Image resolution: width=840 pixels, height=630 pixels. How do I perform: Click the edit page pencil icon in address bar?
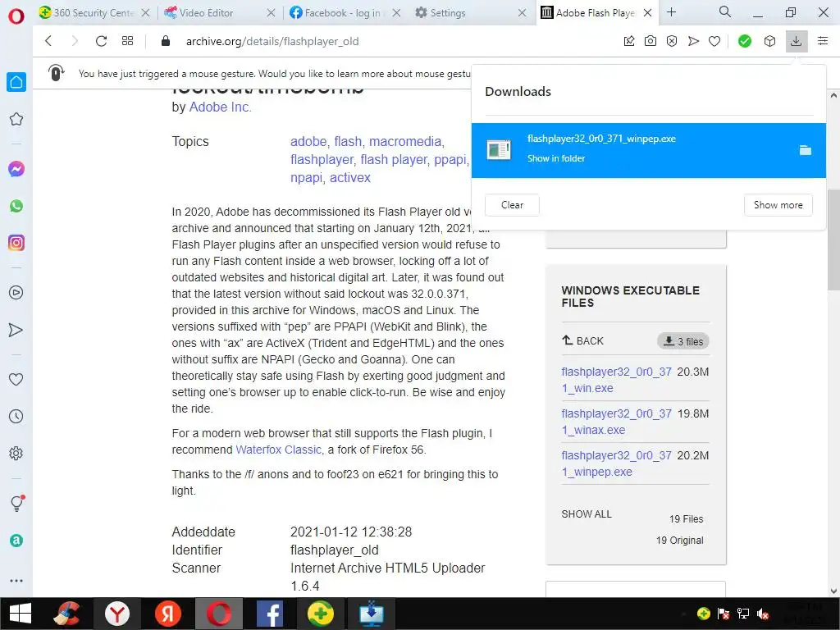point(629,41)
